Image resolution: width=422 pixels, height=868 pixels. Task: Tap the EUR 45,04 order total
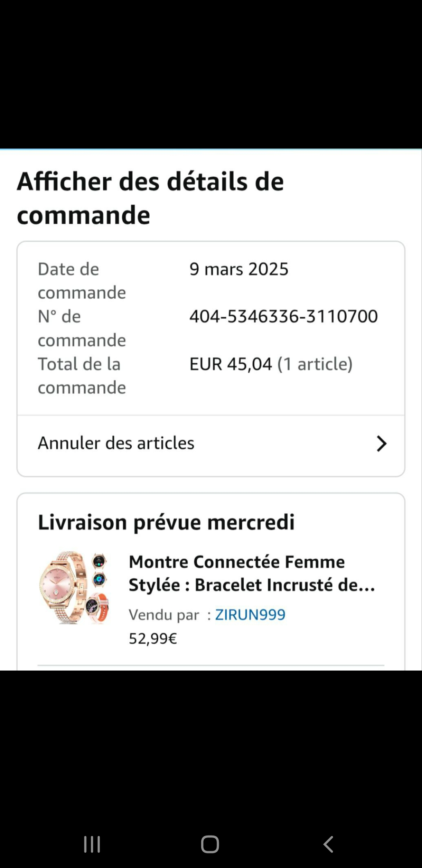[x=231, y=364]
